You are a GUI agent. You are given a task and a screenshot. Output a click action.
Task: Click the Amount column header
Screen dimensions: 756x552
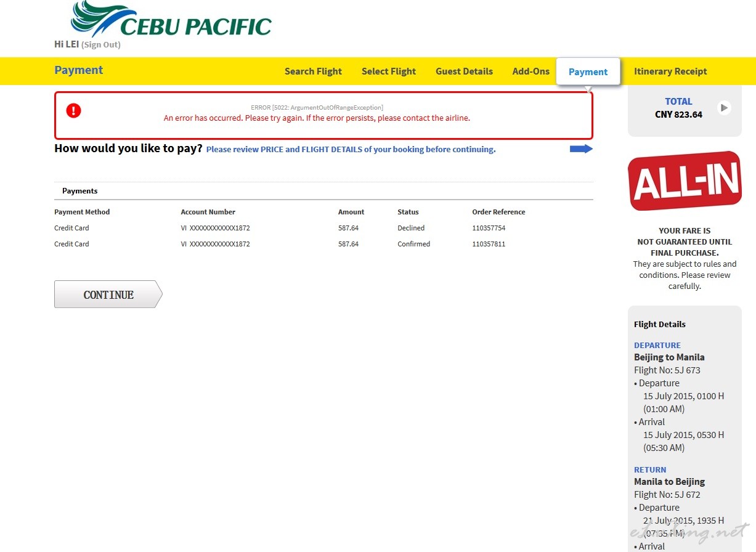click(x=351, y=212)
